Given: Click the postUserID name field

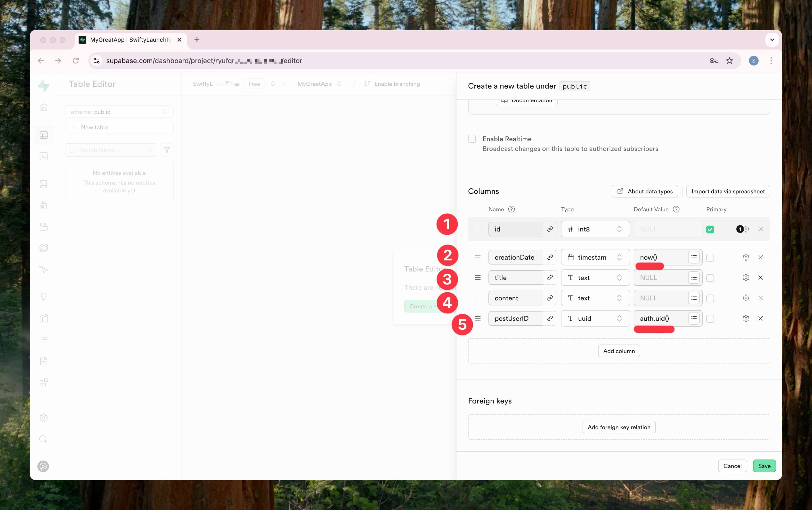Looking at the screenshot, I should 516,318.
